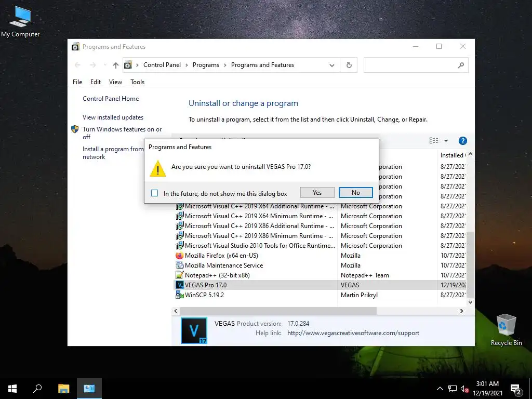The width and height of the screenshot is (532, 399).
Task: Click the change view icon
Action: (x=434, y=140)
